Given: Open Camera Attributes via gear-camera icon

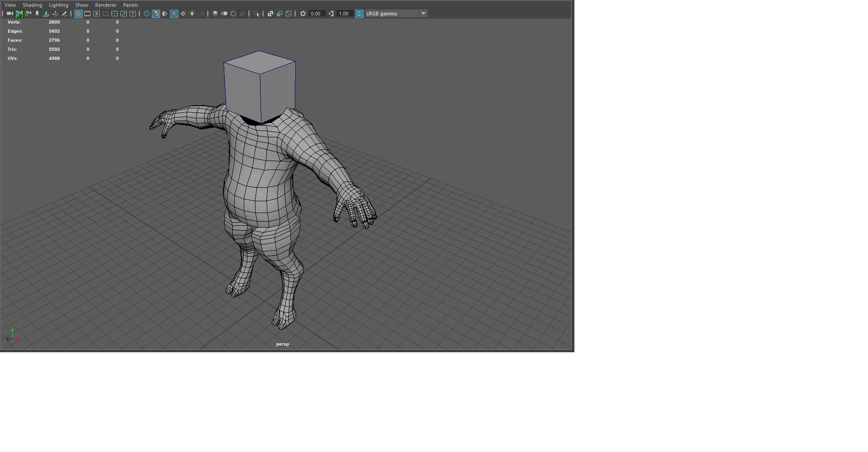Looking at the screenshot, I should [x=28, y=14].
